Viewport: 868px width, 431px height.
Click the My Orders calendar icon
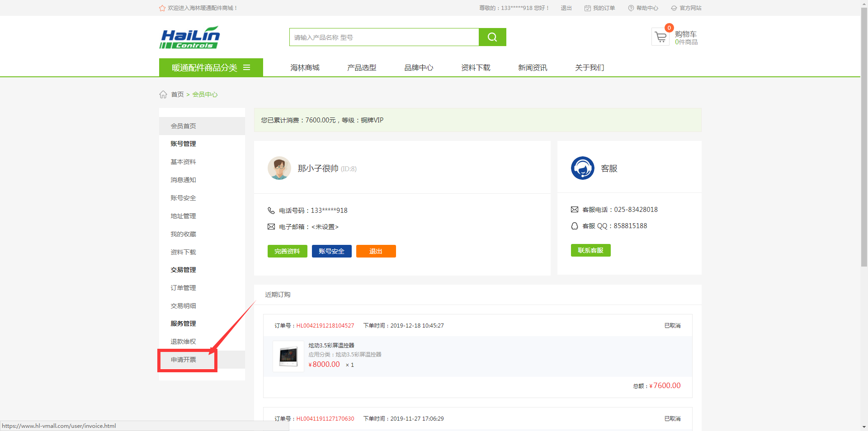588,8
